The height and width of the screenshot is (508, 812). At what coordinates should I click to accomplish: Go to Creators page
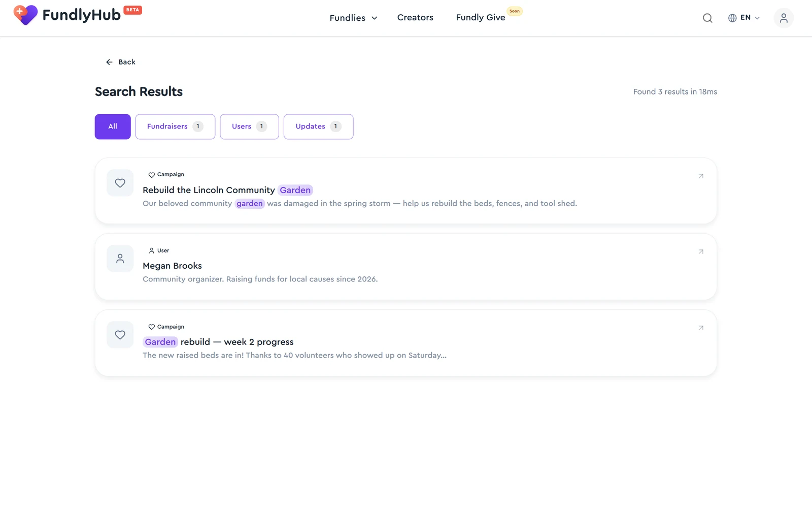(415, 18)
